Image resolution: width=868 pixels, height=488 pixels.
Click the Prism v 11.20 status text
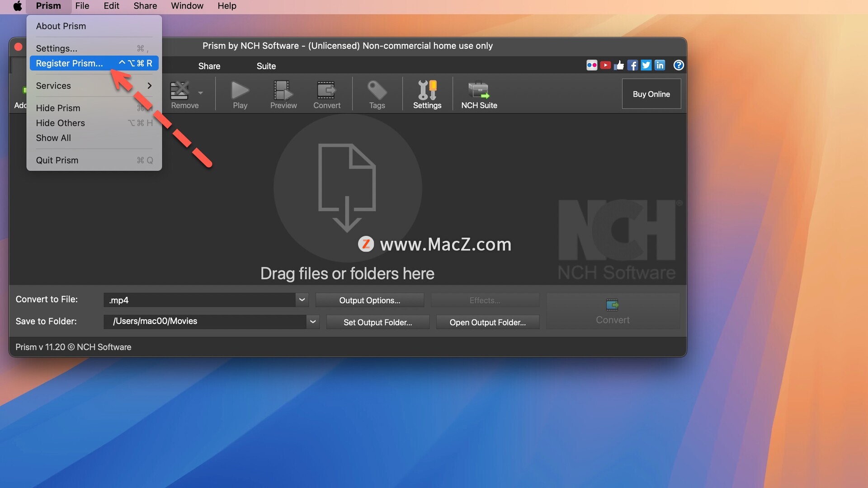(x=73, y=347)
